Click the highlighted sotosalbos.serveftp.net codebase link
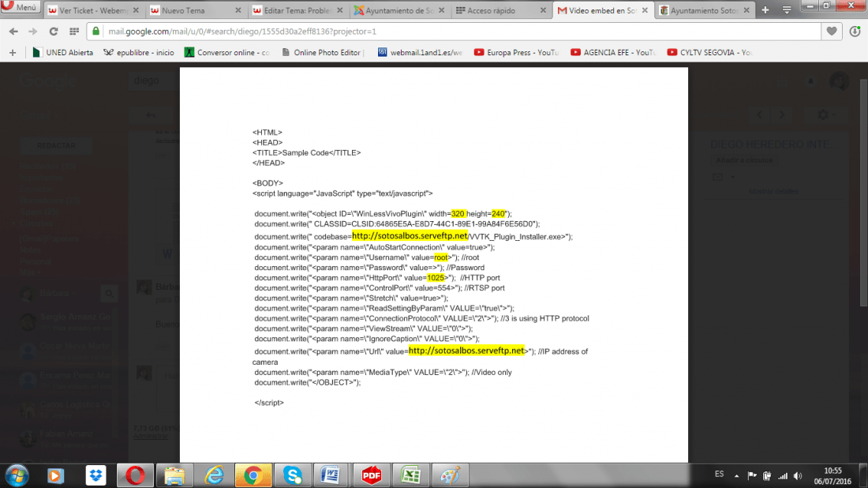The image size is (868, 488). pyautogui.click(x=410, y=236)
